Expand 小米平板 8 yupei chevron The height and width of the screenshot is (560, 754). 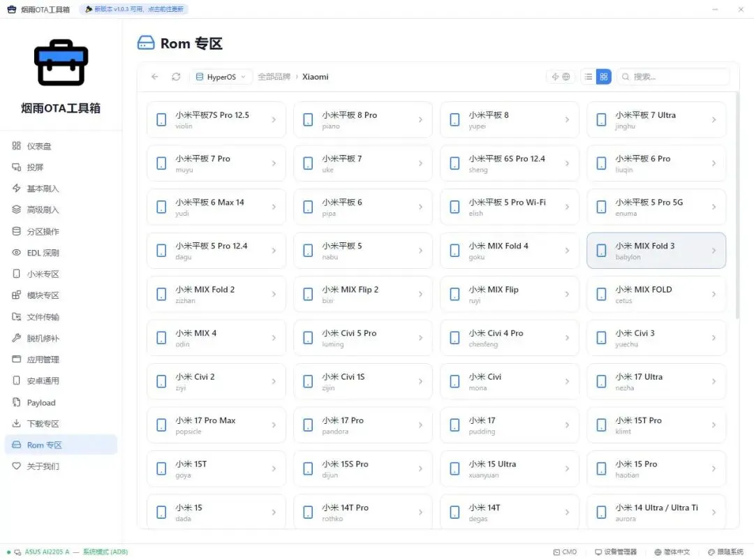click(567, 120)
